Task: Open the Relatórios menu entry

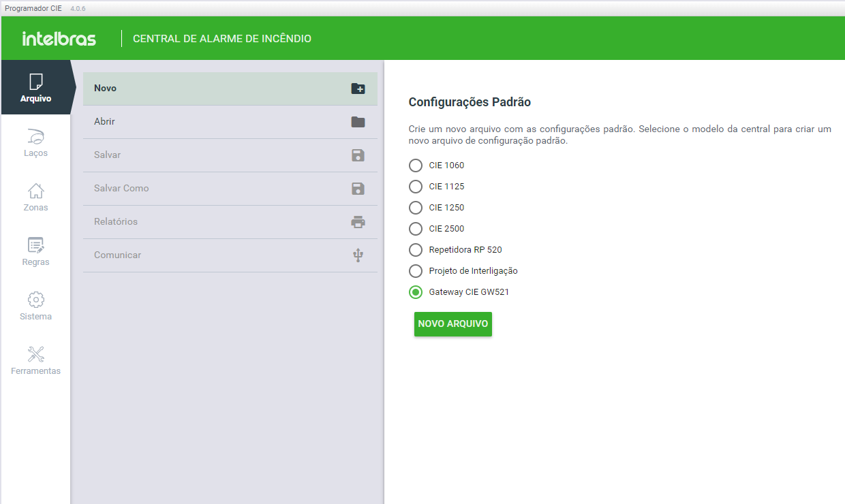Action: [x=230, y=222]
